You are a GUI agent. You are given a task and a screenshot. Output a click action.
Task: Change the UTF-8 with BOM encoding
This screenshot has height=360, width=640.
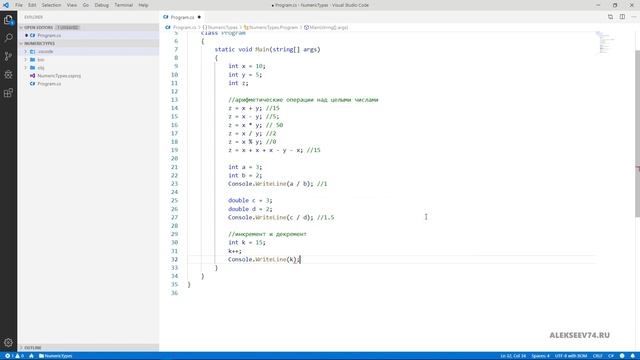pyautogui.click(x=571, y=356)
